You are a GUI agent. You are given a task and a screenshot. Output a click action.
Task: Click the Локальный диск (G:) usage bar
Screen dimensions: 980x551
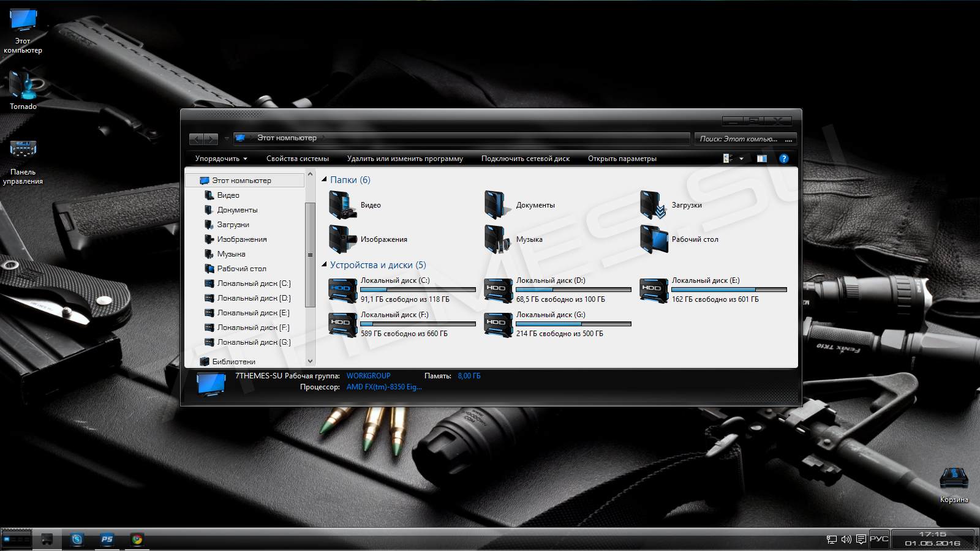574,324
